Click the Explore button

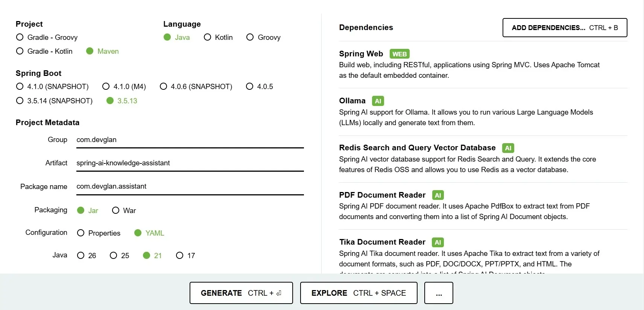pyautogui.click(x=358, y=293)
